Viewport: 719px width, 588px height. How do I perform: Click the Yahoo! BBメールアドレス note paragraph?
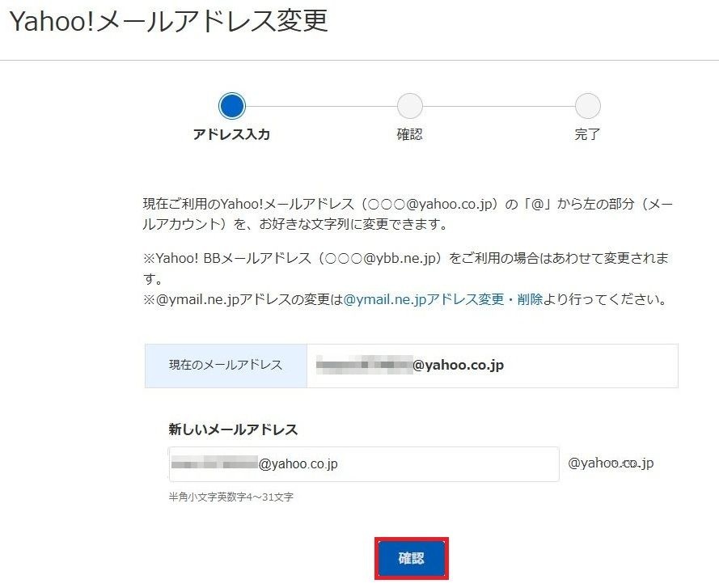click(406, 269)
